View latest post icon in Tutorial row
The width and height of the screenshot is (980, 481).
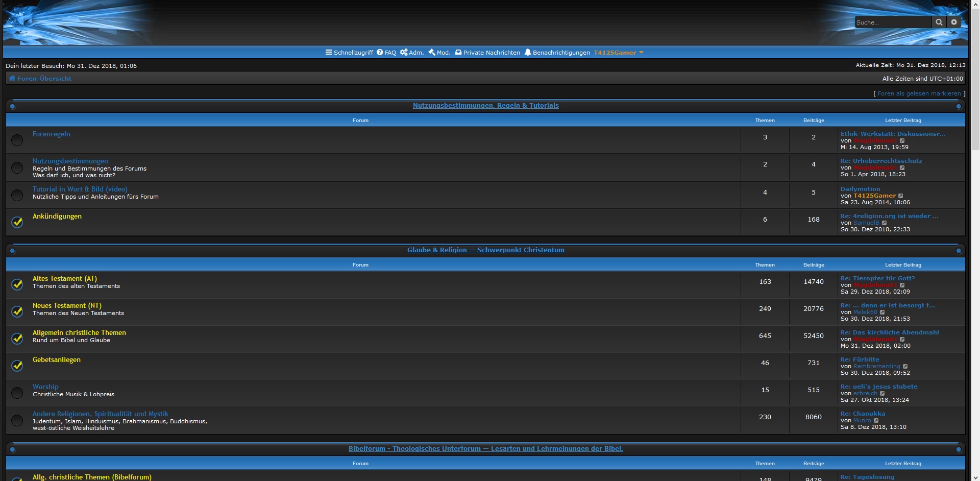tap(901, 196)
